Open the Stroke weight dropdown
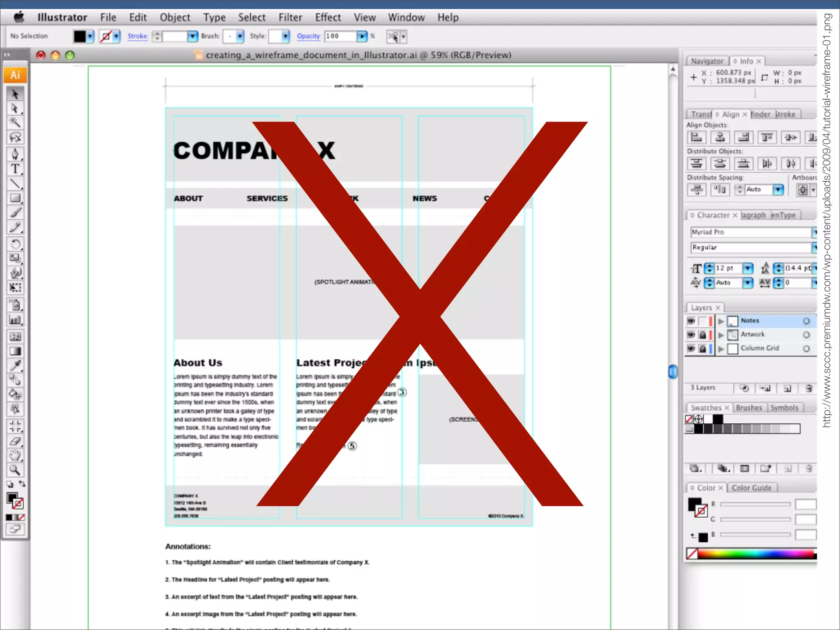This screenshot has width=840, height=630. [x=192, y=37]
